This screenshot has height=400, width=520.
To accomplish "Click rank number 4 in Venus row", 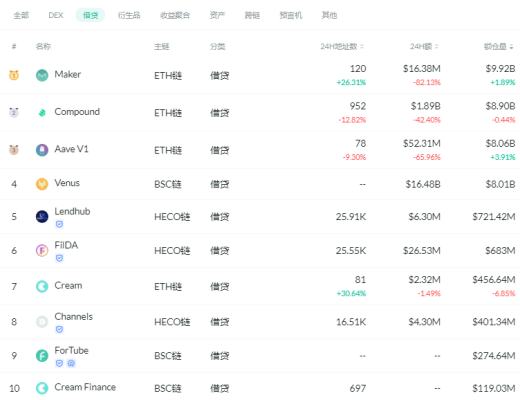I will [x=14, y=184].
